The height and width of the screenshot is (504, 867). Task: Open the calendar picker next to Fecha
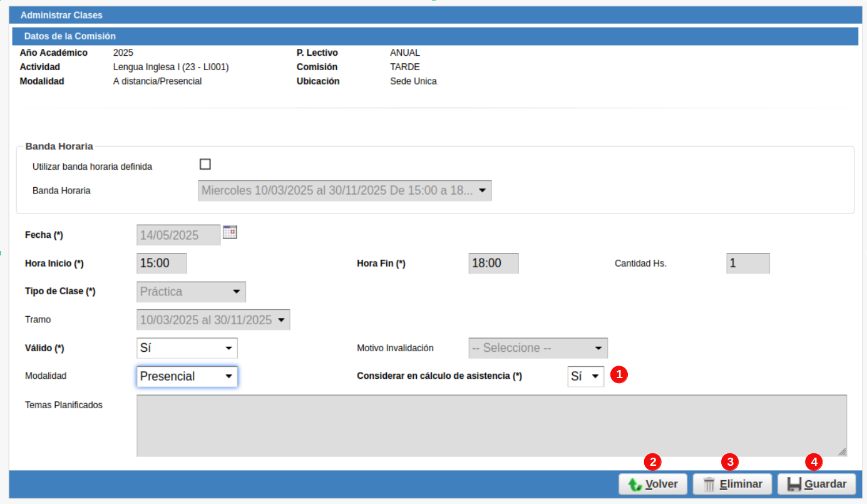click(x=230, y=232)
